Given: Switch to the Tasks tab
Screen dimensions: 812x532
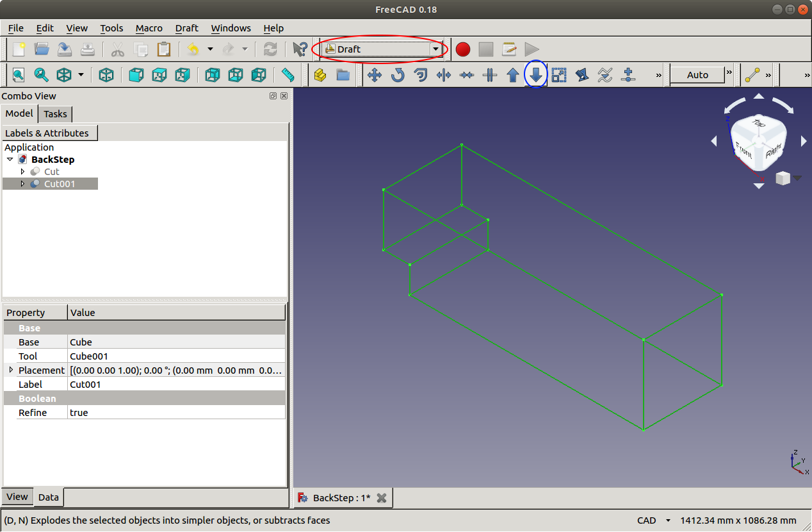Looking at the screenshot, I should [x=55, y=113].
